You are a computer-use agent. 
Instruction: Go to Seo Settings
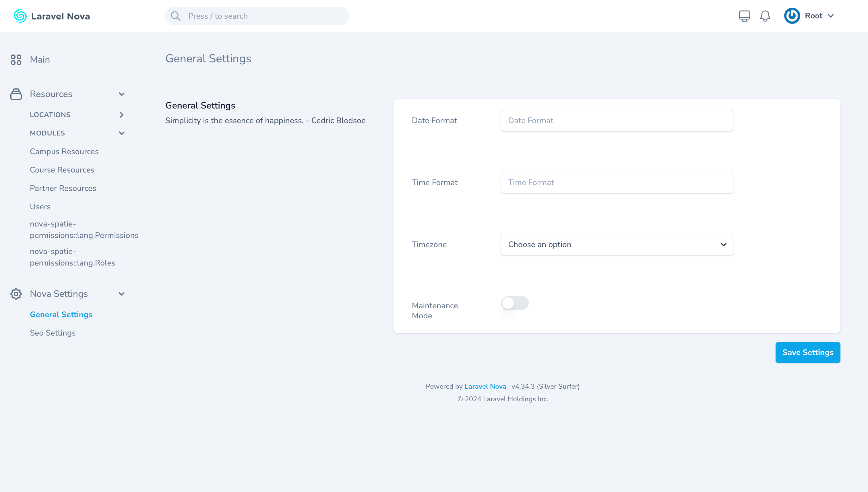tap(53, 333)
